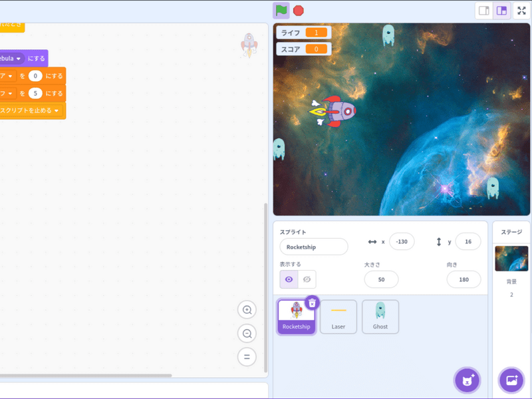Select the Laser sprite
532x399 pixels.
[338, 317]
